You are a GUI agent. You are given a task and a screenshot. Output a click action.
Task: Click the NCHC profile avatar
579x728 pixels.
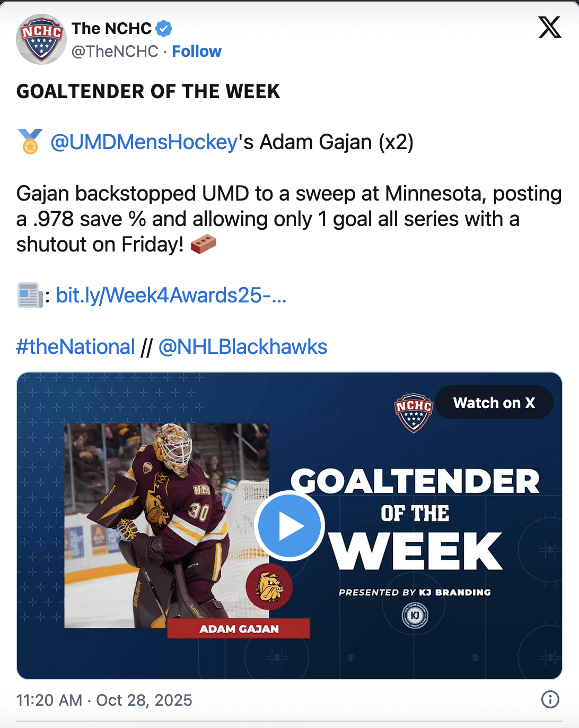pyautogui.click(x=41, y=39)
